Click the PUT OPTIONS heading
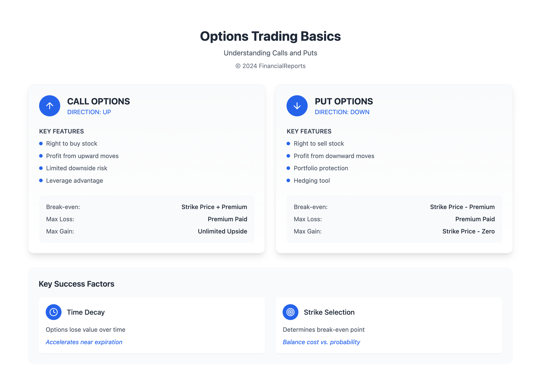 point(344,101)
